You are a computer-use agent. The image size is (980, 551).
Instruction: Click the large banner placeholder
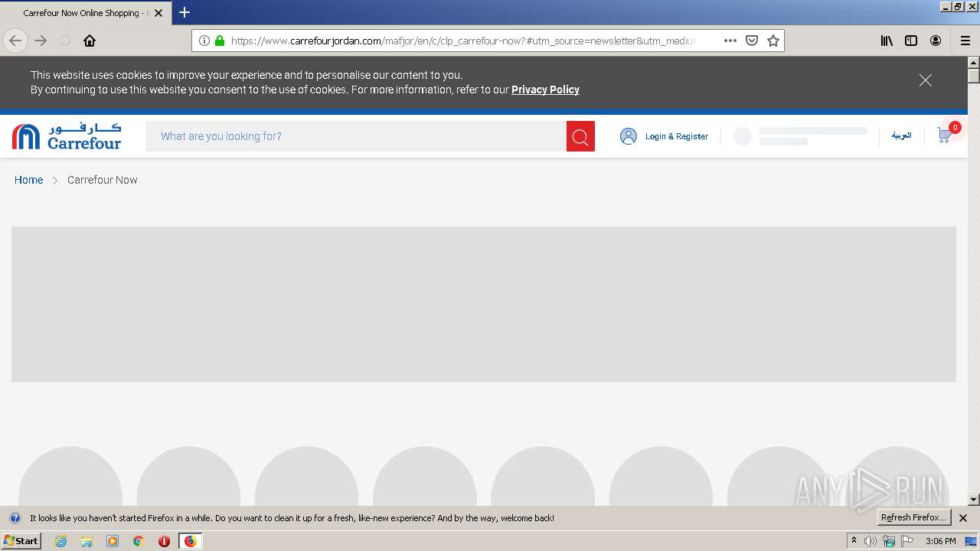click(484, 304)
